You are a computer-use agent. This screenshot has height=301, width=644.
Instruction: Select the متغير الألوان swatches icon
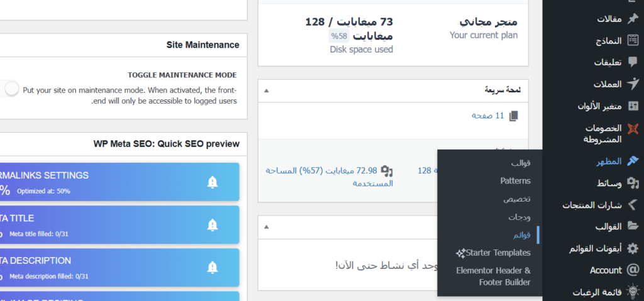click(633, 106)
